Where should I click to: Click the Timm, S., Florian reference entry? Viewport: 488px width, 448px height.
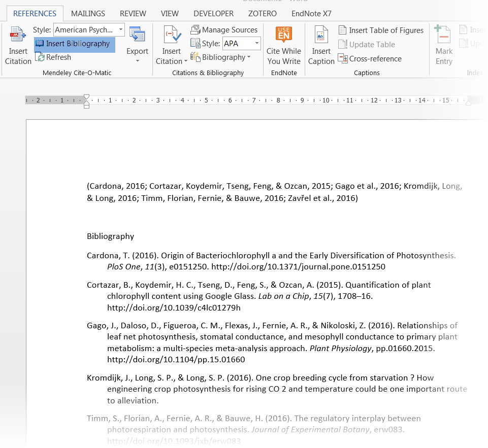click(253, 430)
